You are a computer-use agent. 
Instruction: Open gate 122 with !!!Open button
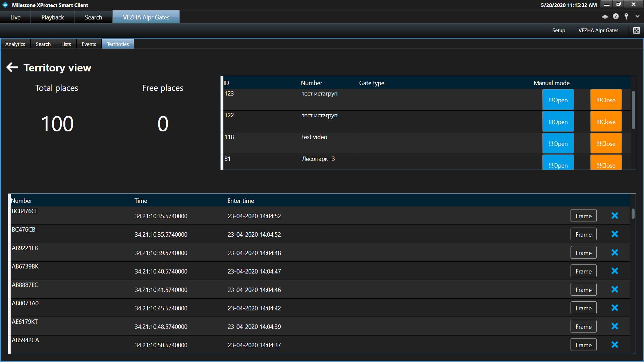tap(558, 122)
